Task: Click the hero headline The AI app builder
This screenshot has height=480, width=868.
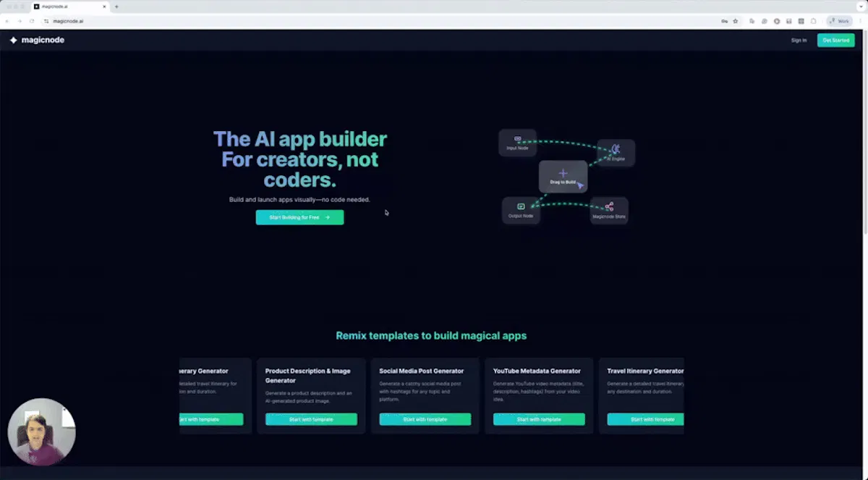Action: [299, 159]
